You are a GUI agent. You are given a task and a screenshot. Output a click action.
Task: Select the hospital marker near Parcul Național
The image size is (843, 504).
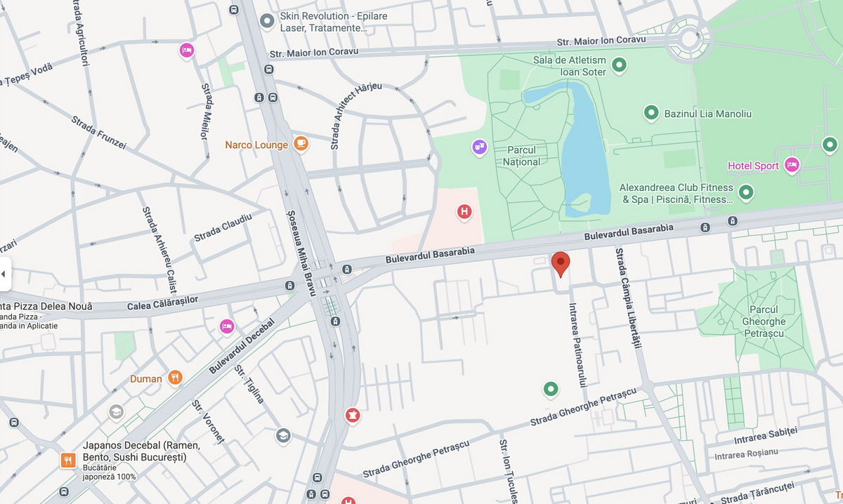point(464,211)
